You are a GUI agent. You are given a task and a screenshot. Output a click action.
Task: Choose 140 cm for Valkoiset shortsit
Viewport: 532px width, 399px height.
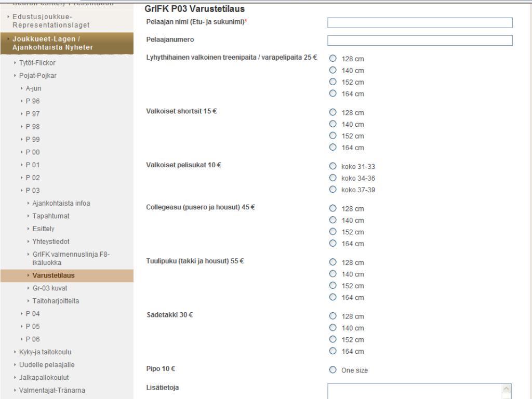point(333,124)
